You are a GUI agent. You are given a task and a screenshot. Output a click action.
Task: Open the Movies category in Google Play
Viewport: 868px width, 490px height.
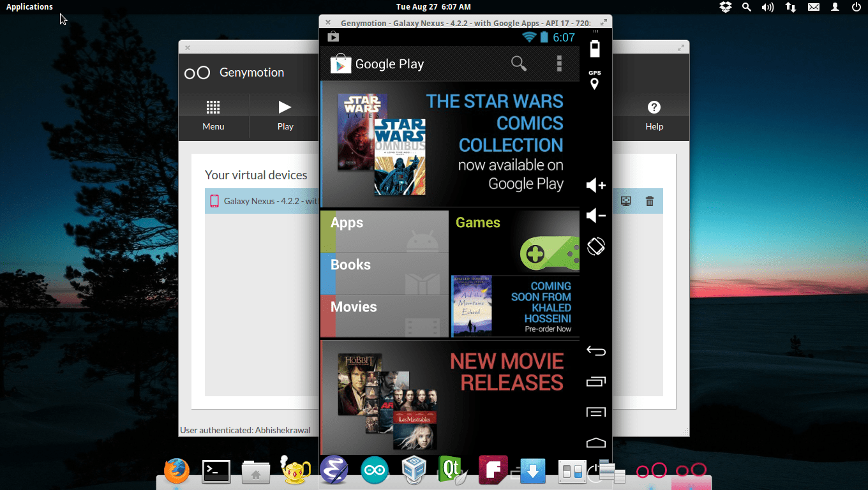384,316
